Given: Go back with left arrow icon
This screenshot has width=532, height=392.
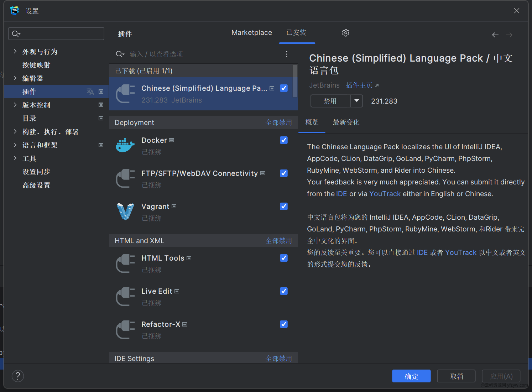Looking at the screenshot, I should (495, 35).
